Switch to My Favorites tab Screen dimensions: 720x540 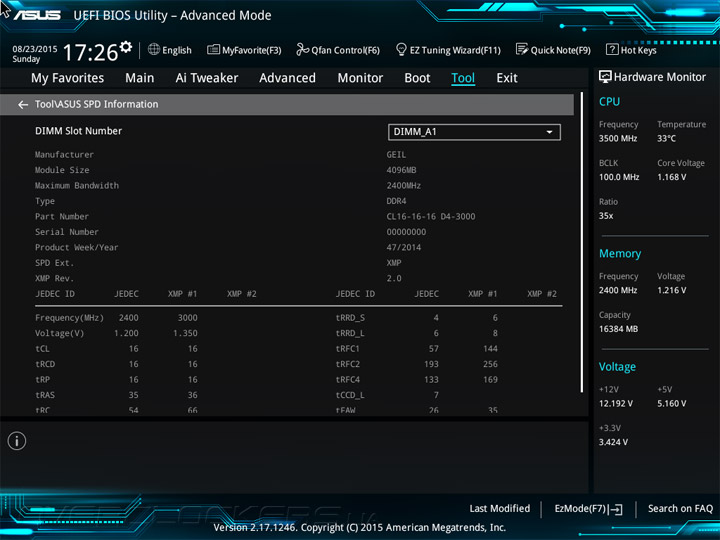click(68, 78)
